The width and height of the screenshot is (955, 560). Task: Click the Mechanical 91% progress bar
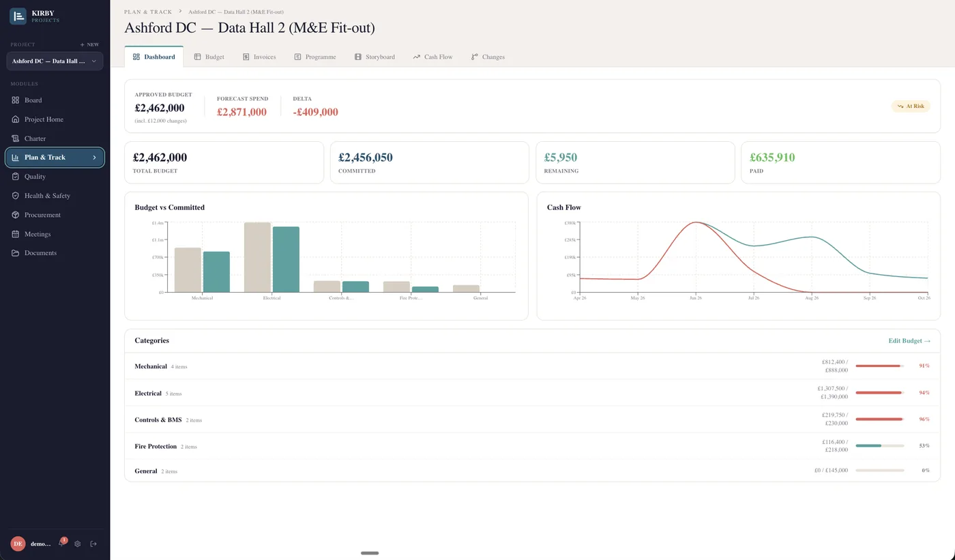click(880, 366)
